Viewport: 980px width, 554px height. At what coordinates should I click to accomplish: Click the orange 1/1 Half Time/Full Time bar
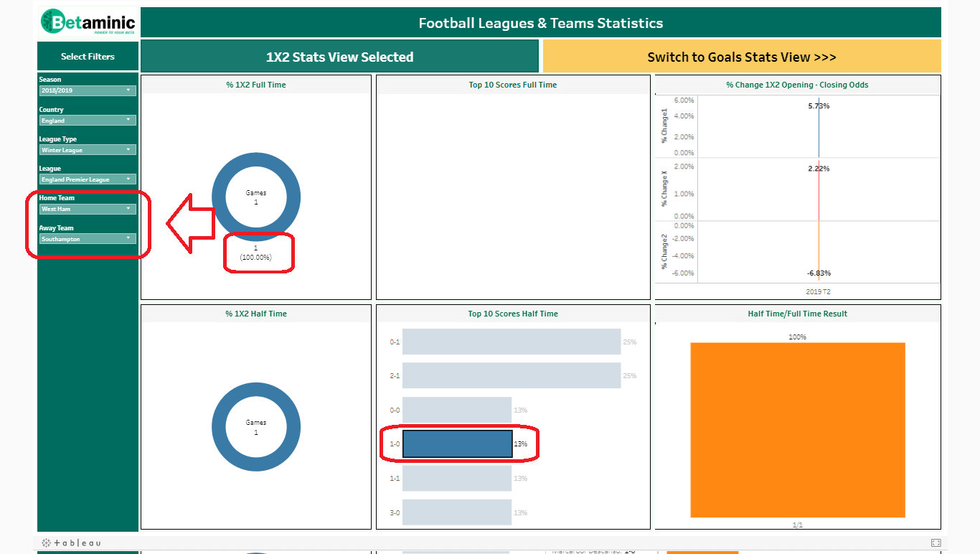pos(797,429)
